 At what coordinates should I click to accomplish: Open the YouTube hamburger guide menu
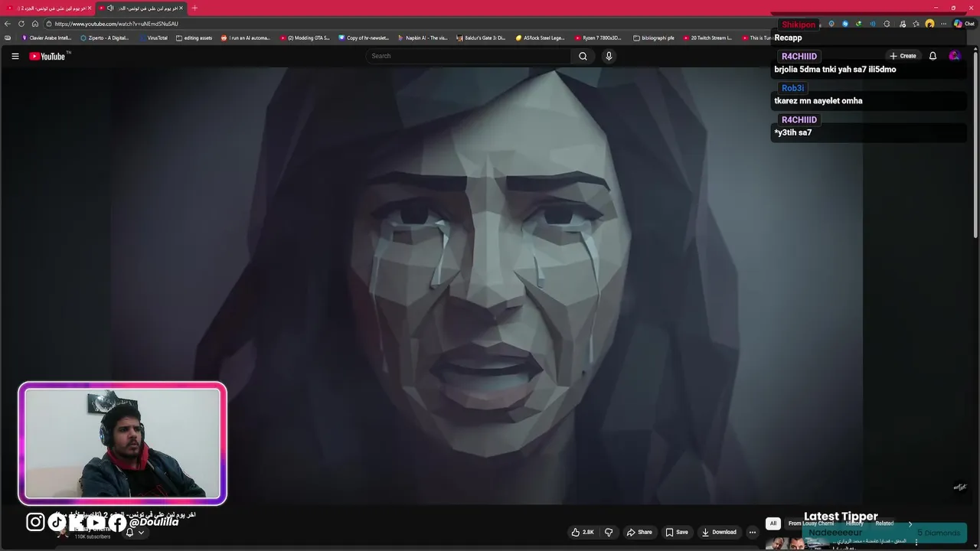coord(15,56)
